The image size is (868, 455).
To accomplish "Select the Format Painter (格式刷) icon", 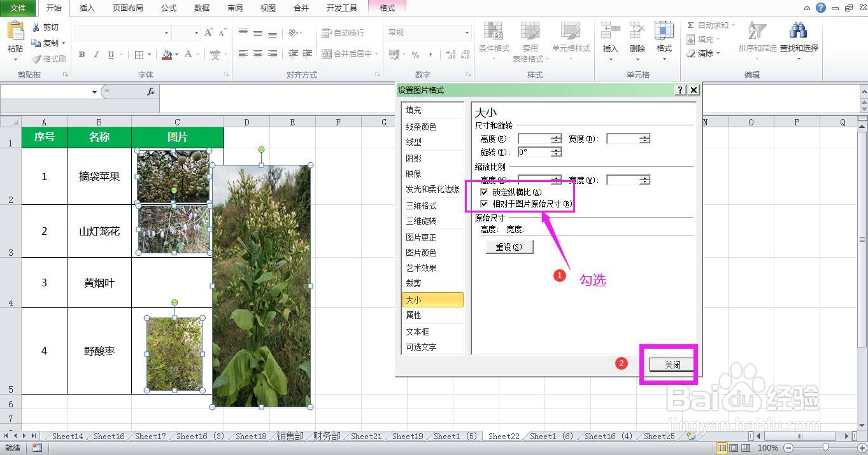I will pos(36,59).
